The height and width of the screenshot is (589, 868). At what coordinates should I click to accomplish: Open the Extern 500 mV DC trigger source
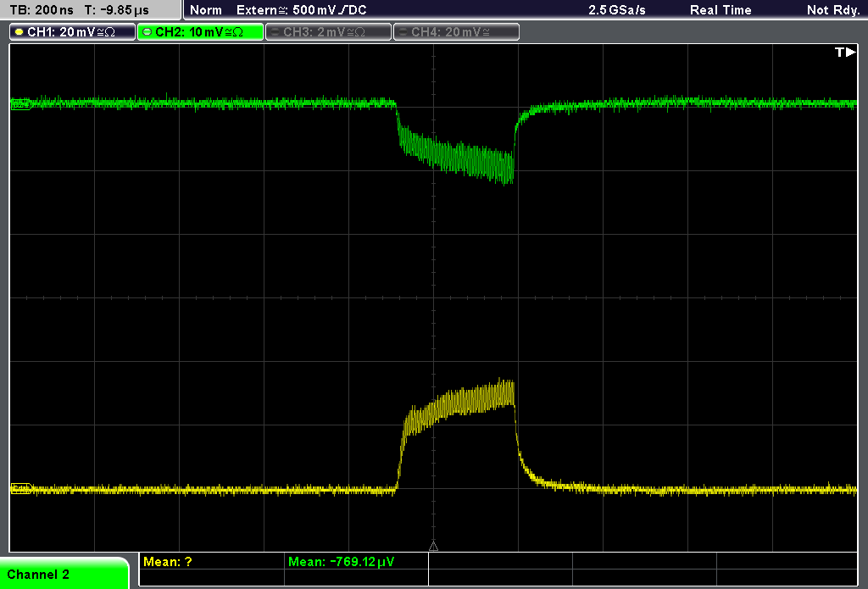[301, 10]
